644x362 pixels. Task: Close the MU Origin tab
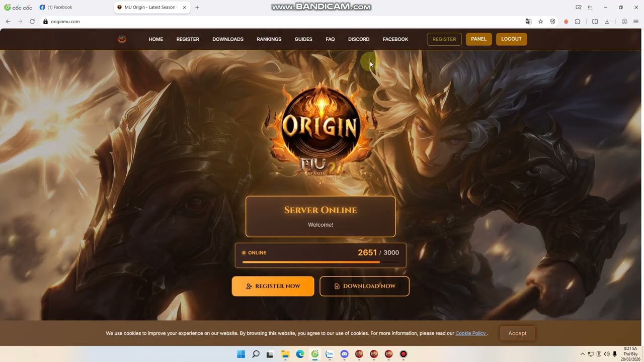[185, 8]
